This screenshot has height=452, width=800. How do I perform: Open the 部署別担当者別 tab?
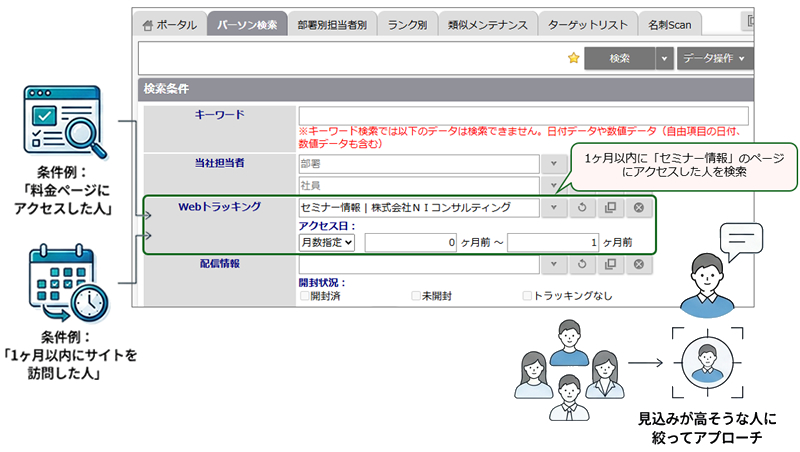coord(332,24)
